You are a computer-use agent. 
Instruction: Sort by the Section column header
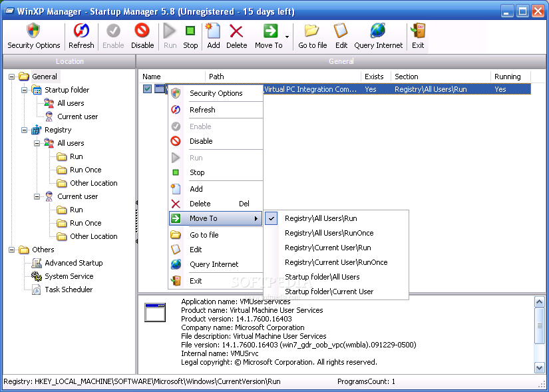pyautogui.click(x=441, y=77)
